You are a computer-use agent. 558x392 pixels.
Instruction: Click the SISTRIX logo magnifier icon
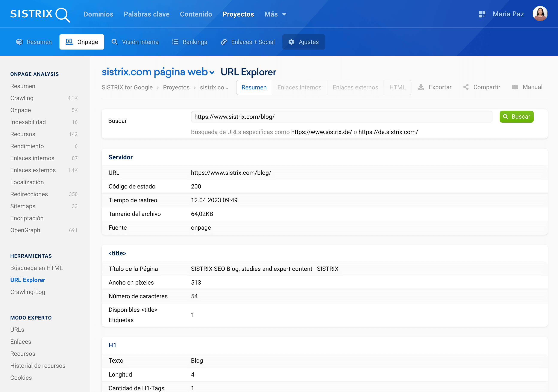(63, 15)
